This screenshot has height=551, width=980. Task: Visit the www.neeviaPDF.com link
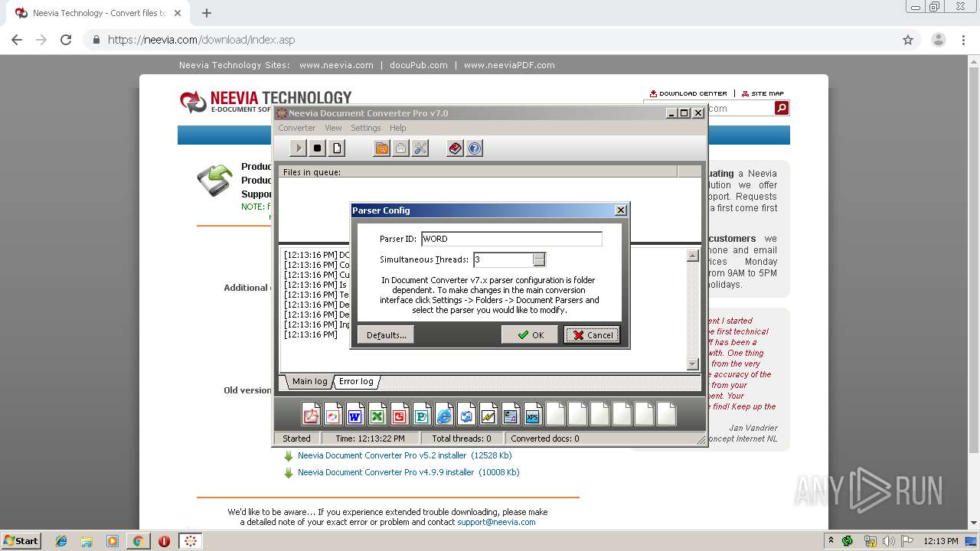[509, 65]
